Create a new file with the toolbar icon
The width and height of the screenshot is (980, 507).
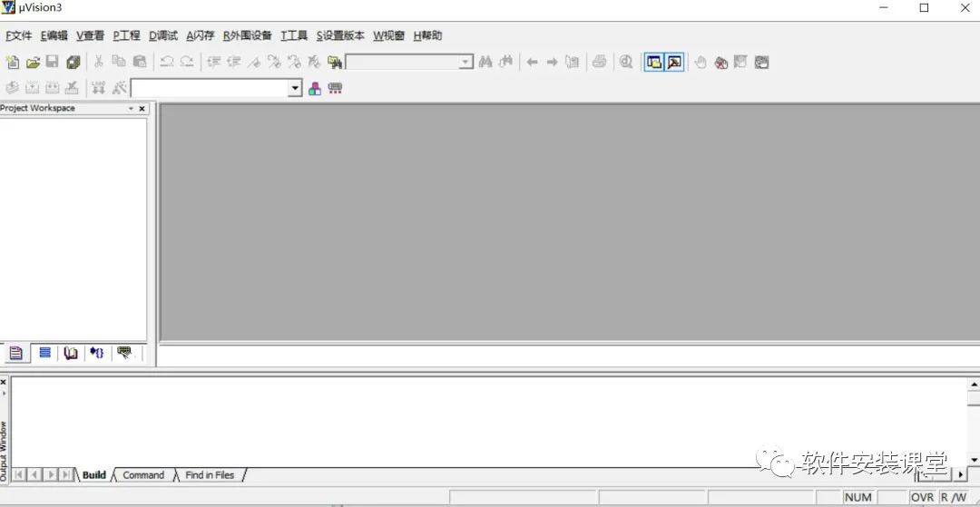tap(13, 62)
